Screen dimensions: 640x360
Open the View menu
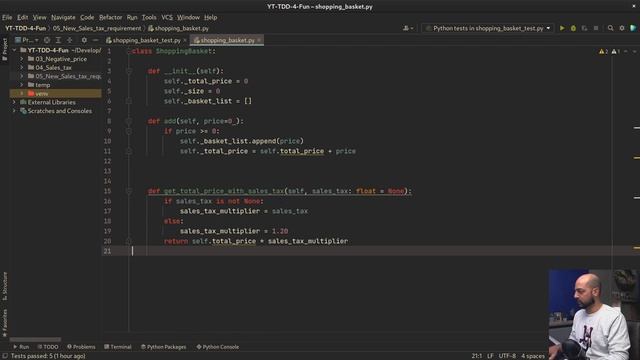40,17
